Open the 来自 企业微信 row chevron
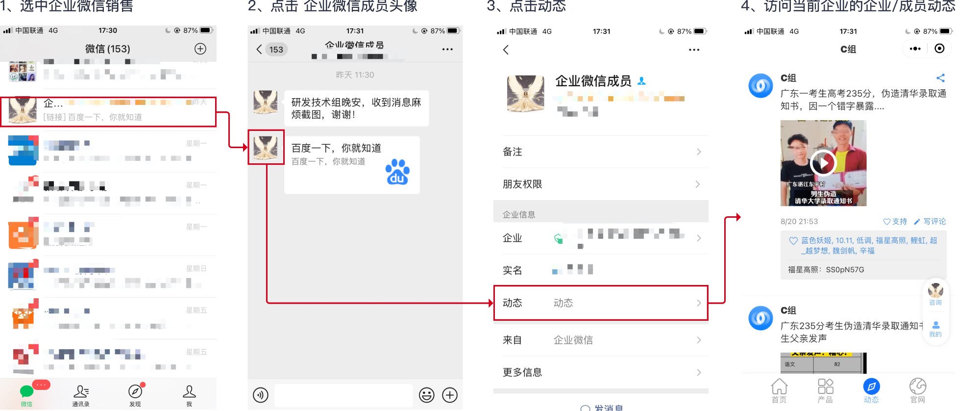 pos(699,340)
